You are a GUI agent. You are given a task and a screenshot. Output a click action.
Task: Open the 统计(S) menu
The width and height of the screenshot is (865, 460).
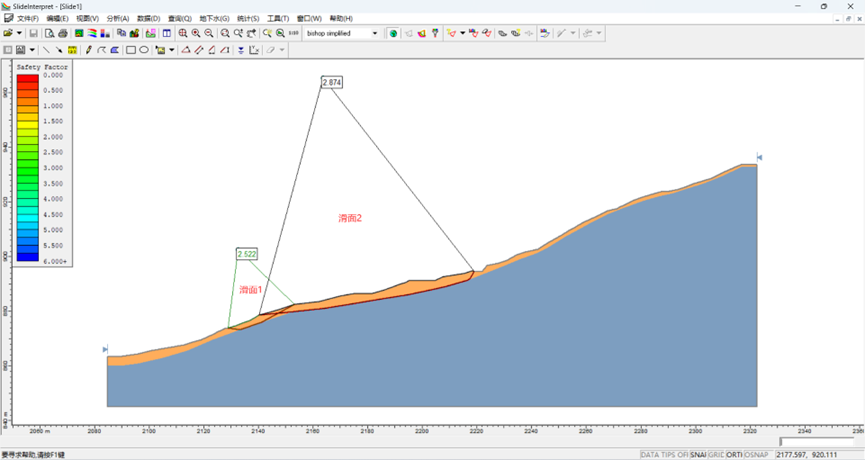[248, 19]
